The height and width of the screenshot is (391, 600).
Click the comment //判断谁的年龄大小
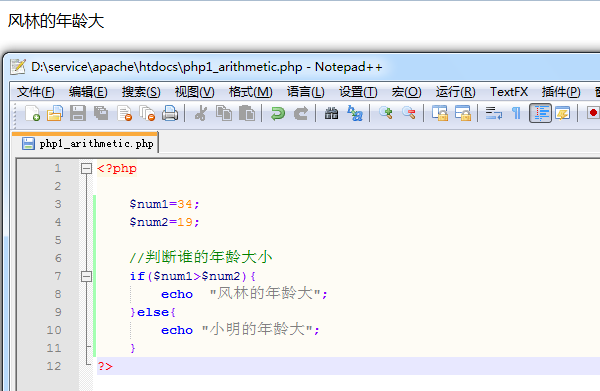point(201,257)
